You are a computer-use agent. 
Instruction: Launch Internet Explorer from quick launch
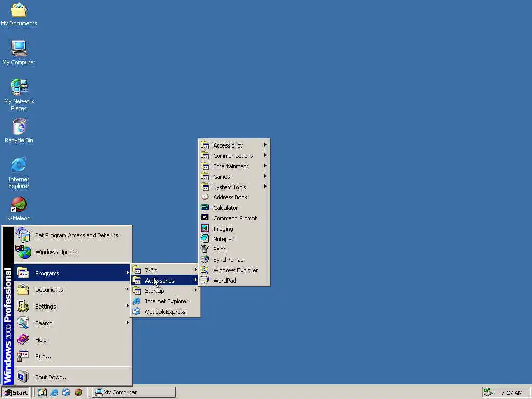click(54, 392)
